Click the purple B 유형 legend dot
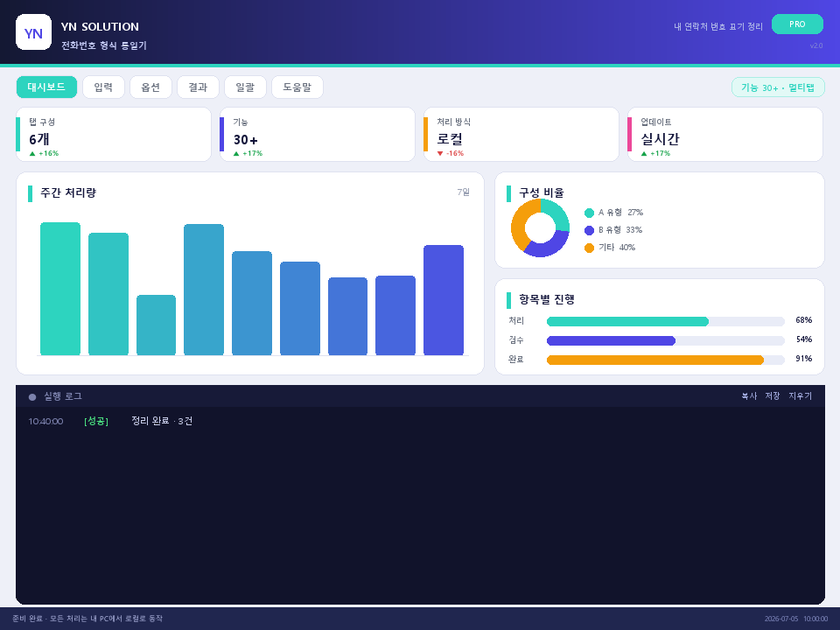The height and width of the screenshot is (630, 840). coord(589,230)
